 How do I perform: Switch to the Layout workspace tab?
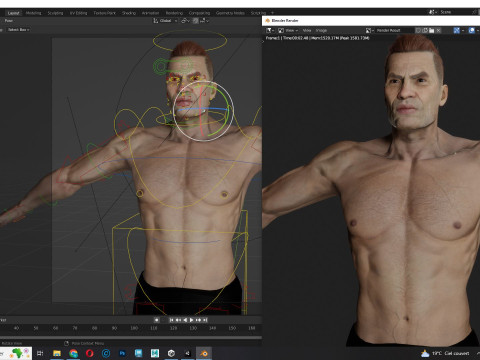click(13, 13)
